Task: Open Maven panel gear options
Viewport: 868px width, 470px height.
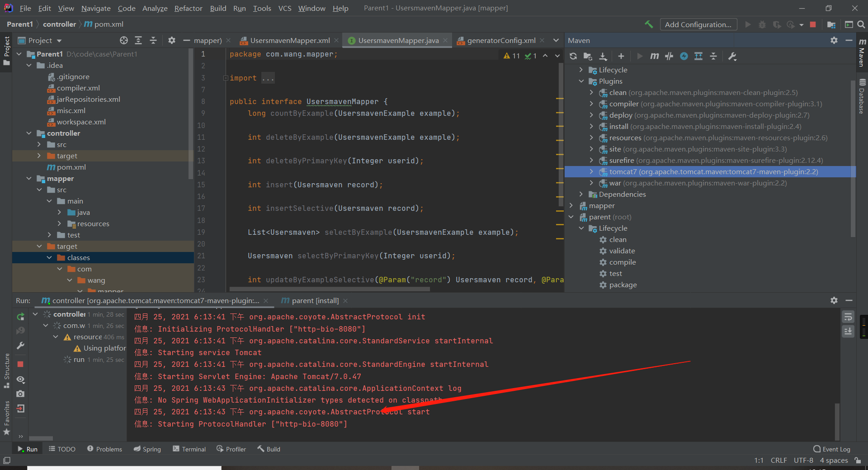Action: (x=834, y=40)
